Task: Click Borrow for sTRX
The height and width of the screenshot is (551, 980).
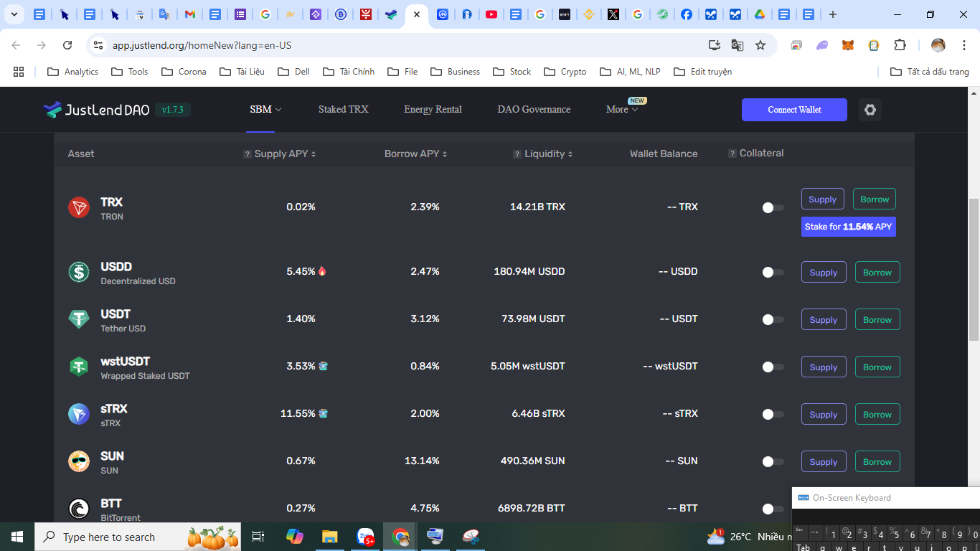Action: point(877,415)
